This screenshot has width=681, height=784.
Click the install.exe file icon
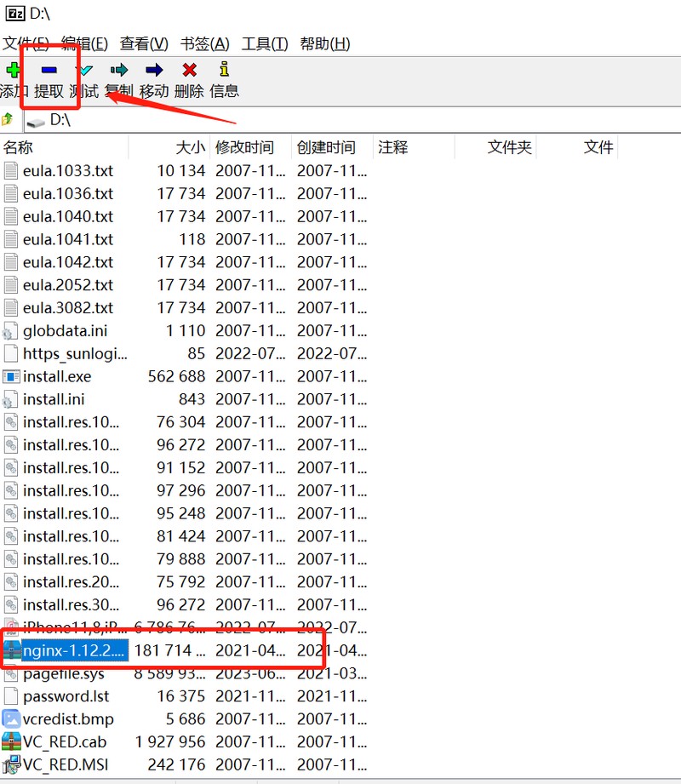click(11, 376)
